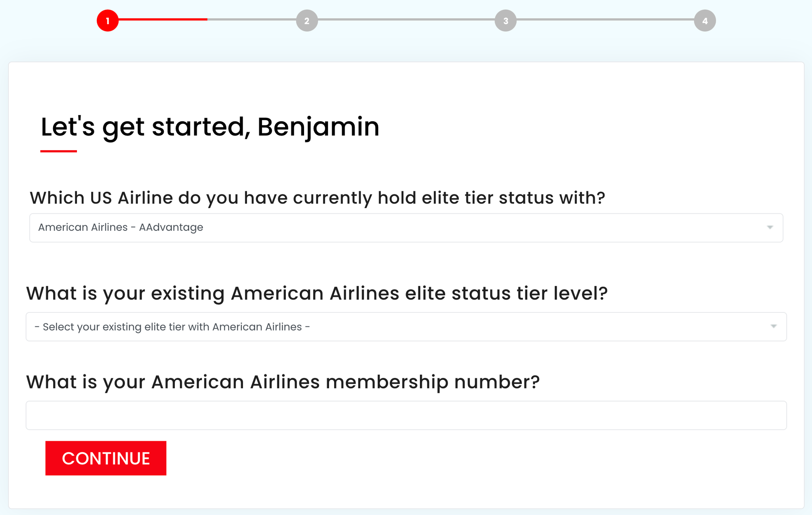Click the airline elite status question label

pyautogui.click(x=318, y=198)
